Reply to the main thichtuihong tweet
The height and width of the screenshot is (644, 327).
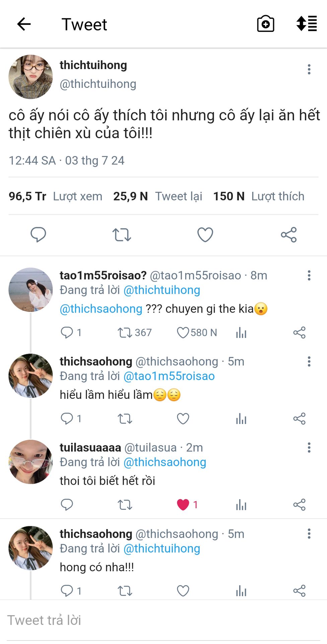[x=38, y=234]
